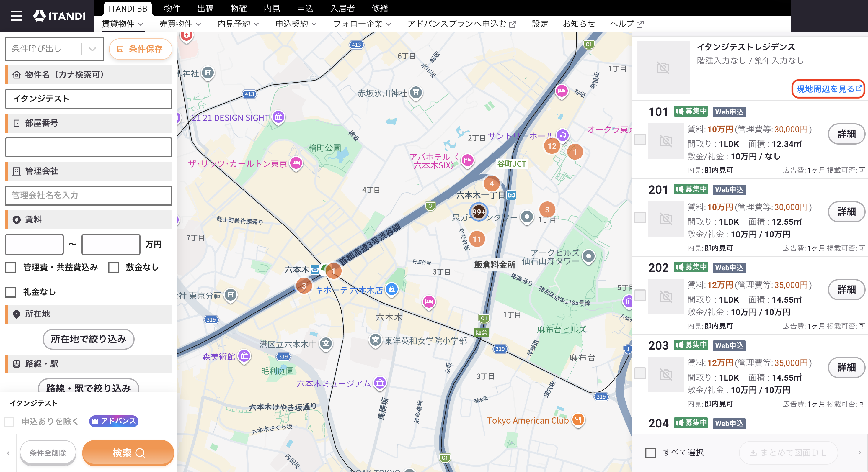
Task: Toggle 申込ありを除く checkbox
Action: coord(9,421)
